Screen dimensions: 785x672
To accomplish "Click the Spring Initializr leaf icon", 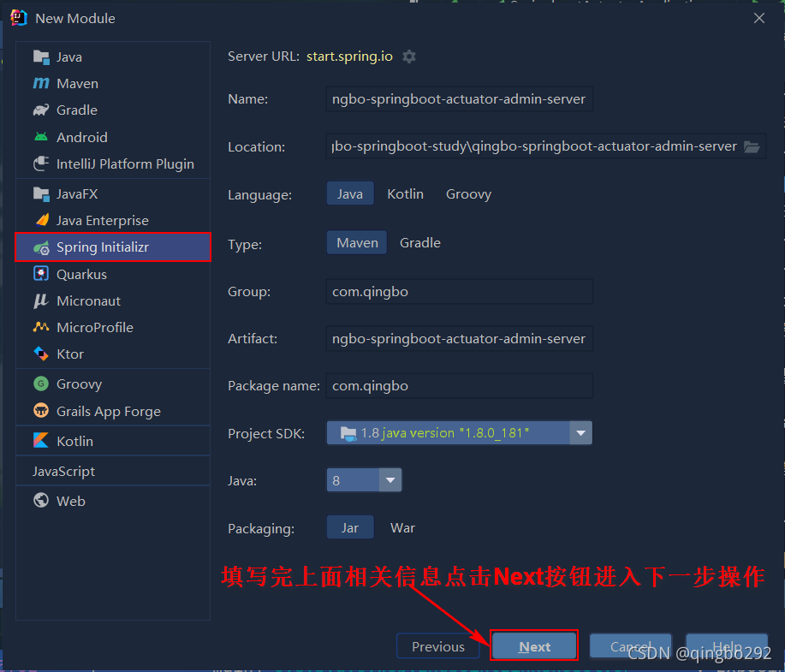I will [x=41, y=247].
